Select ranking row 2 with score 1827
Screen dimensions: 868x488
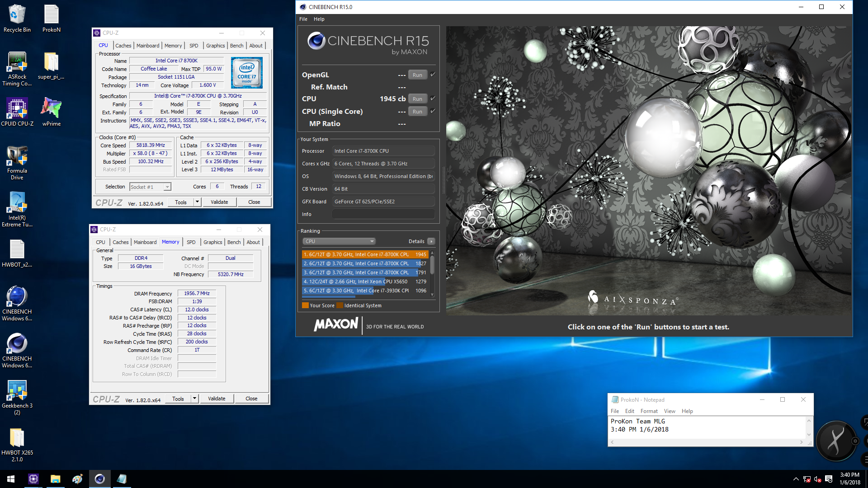click(364, 263)
